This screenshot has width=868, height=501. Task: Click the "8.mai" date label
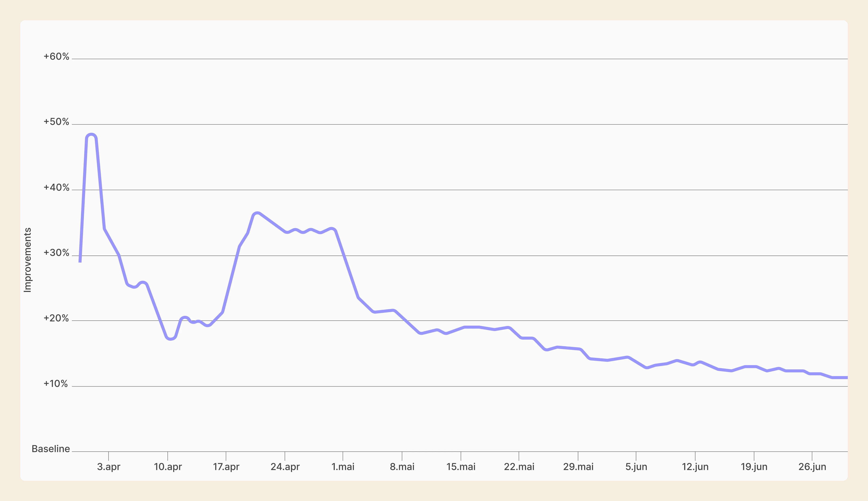[402, 467]
